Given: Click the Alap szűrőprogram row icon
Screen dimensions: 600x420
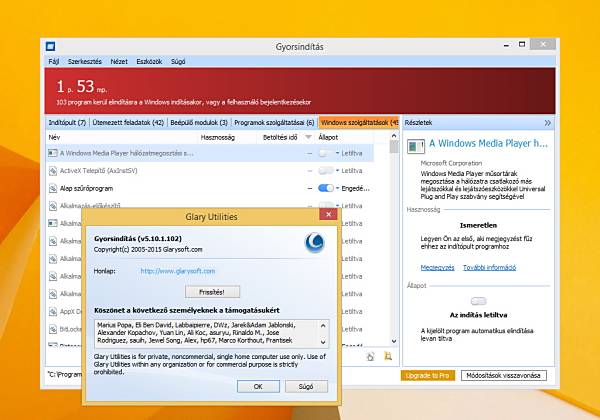Looking at the screenshot, I should pyautogui.click(x=53, y=188).
